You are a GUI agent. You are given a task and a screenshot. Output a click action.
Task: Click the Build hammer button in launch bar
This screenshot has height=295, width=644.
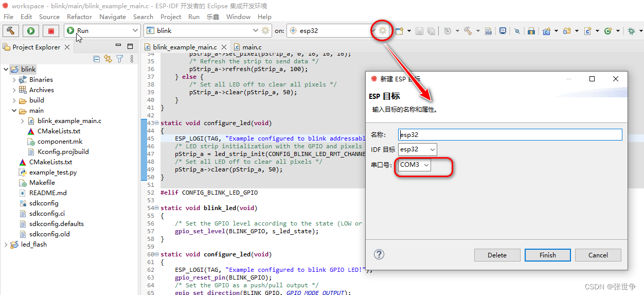11,31
